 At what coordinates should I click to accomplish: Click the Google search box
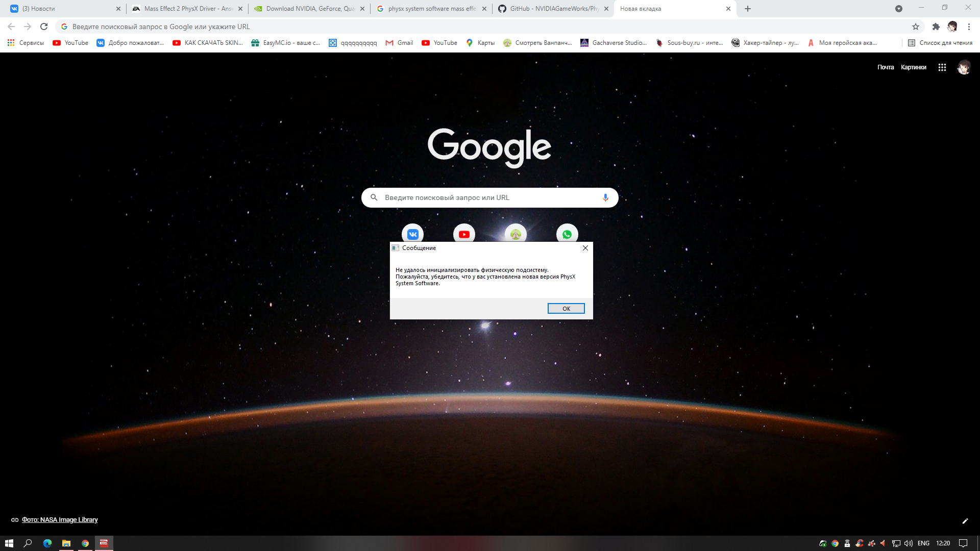(490, 197)
